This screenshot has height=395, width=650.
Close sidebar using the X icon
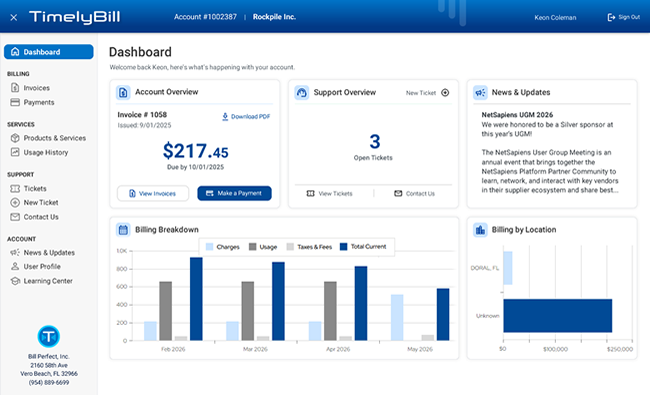(x=14, y=17)
